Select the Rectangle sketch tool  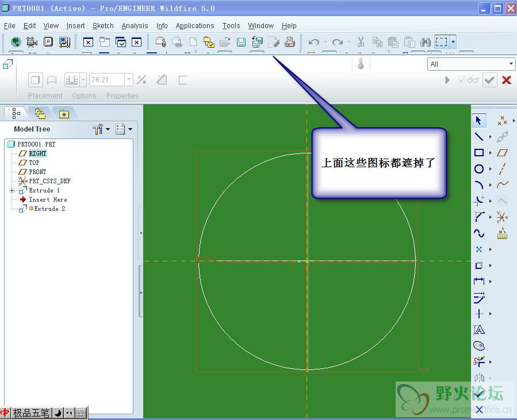(x=478, y=152)
